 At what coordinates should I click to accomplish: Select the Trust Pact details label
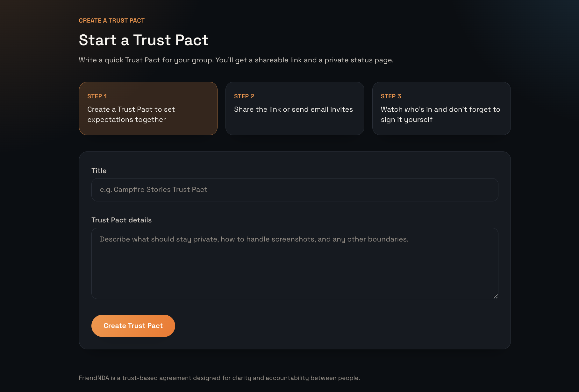click(121, 220)
